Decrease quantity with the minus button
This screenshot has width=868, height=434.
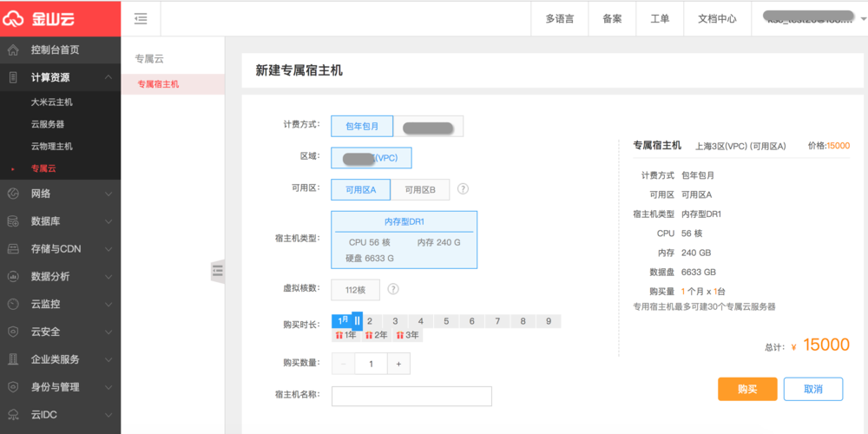click(343, 365)
